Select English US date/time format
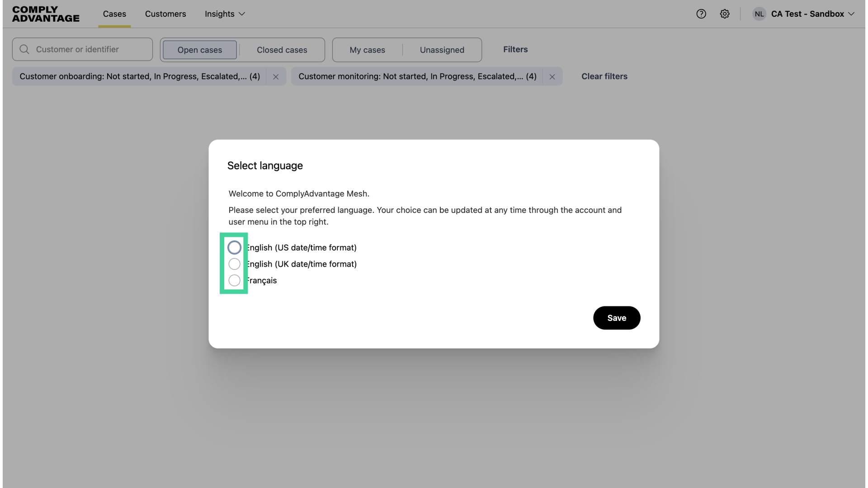The width and height of the screenshot is (868, 488). [234, 247]
